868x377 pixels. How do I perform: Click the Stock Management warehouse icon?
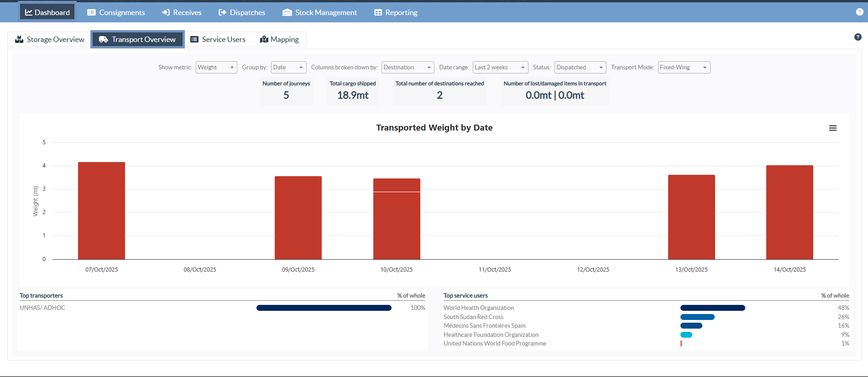point(287,12)
